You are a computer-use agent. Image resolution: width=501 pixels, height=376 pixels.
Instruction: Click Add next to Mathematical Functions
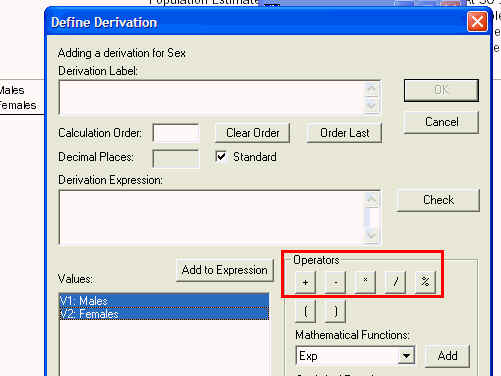click(447, 356)
